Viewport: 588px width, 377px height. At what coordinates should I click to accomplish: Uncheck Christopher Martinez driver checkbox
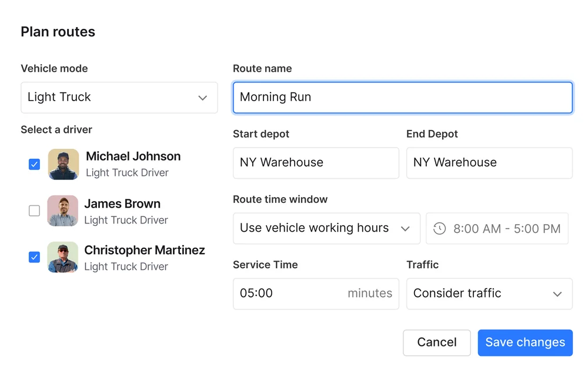click(34, 257)
